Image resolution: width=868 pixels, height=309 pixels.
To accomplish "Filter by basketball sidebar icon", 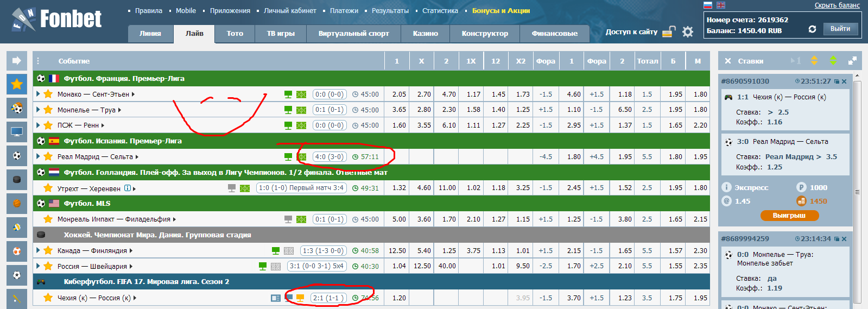I will point(17,204).
